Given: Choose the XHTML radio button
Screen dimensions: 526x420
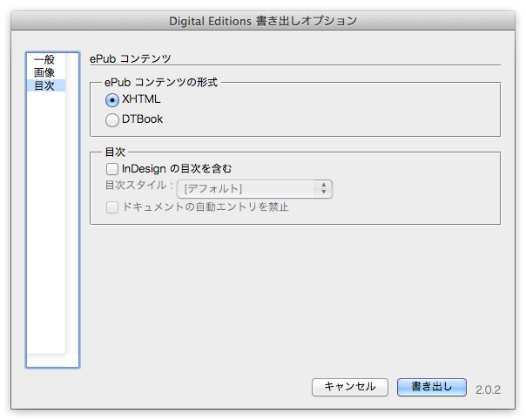Looking at the screenshot, I should [x=112, y=100].
